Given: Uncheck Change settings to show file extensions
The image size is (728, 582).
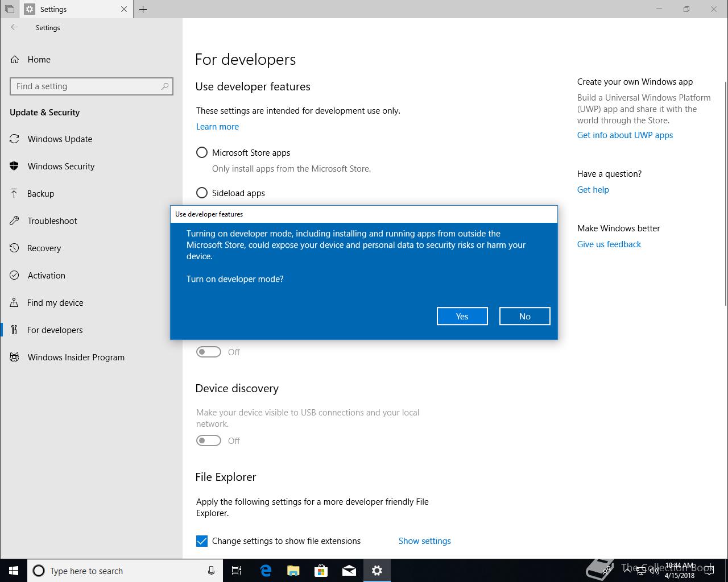Looking at the screenshot, I should [x=202, y=541].
